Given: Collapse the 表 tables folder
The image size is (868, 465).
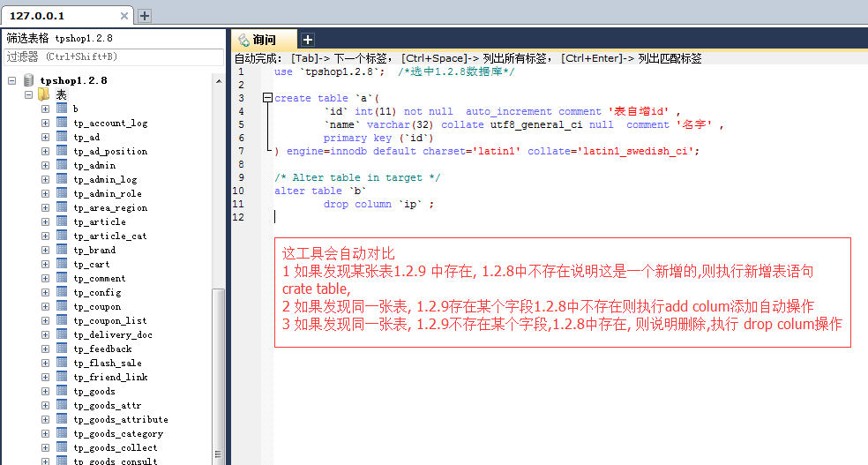Looking at the screenshot, I should 28,94.
